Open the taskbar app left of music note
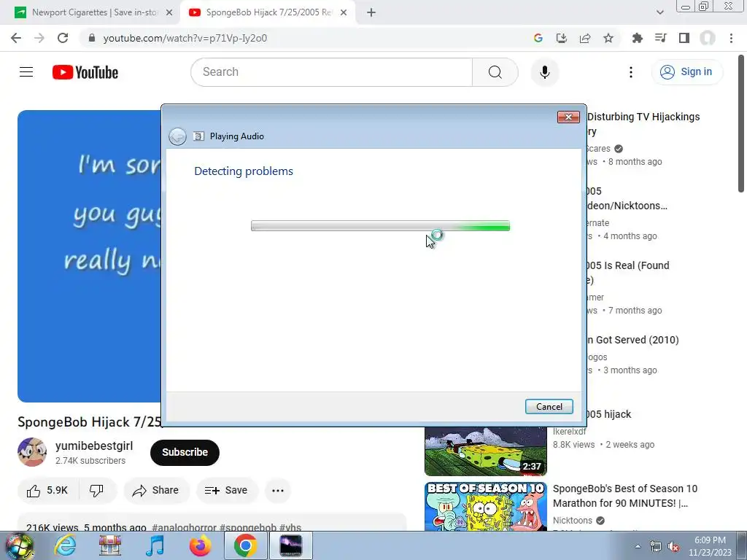Viewport: 747px width, 560px height. pyautogui.click(x=110, y=545)
